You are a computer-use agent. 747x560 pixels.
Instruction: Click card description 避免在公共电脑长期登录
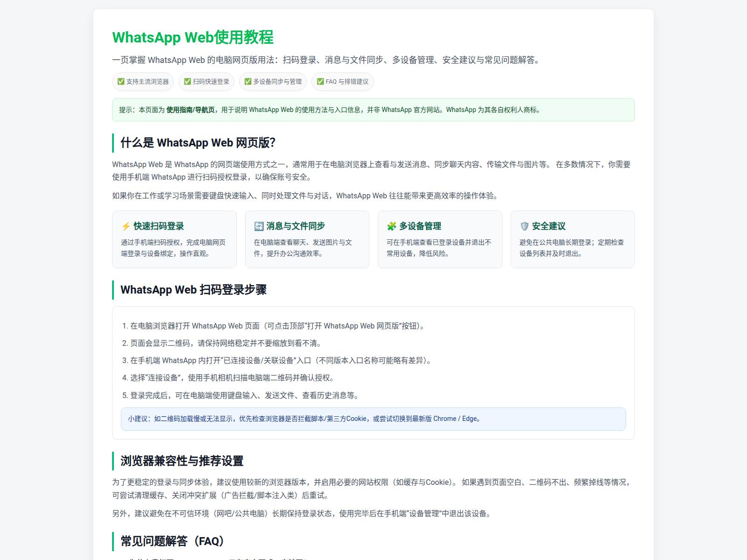pyautogui.click(x=571, y=248)
